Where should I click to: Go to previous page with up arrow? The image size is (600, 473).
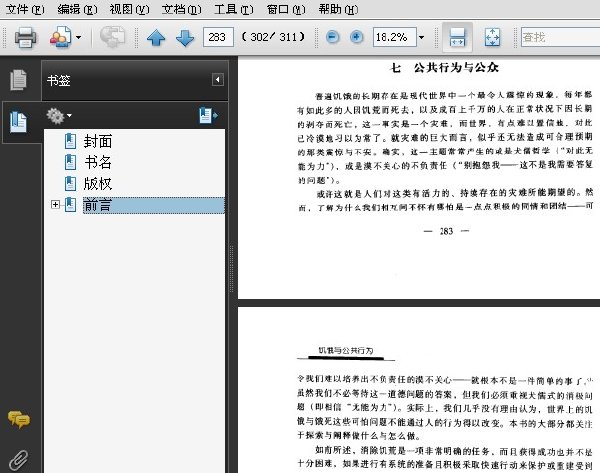[156, 38]
